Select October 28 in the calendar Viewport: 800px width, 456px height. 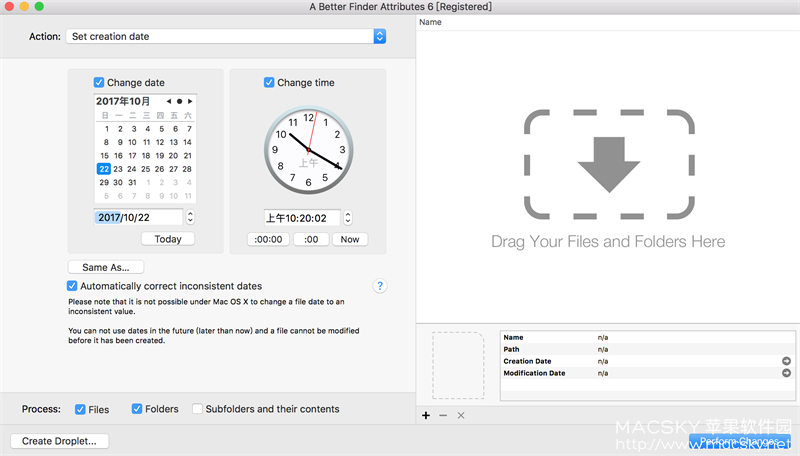pyautogui.click(x=187, y=169)
